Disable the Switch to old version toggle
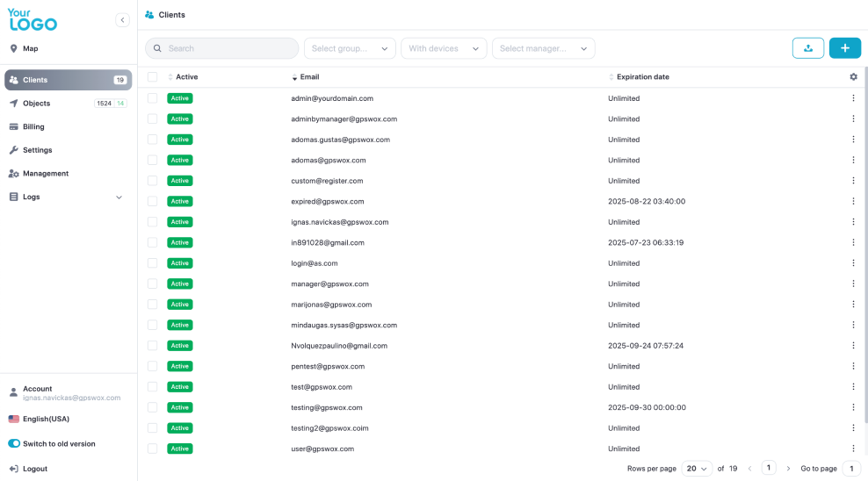 coord(14,444)
